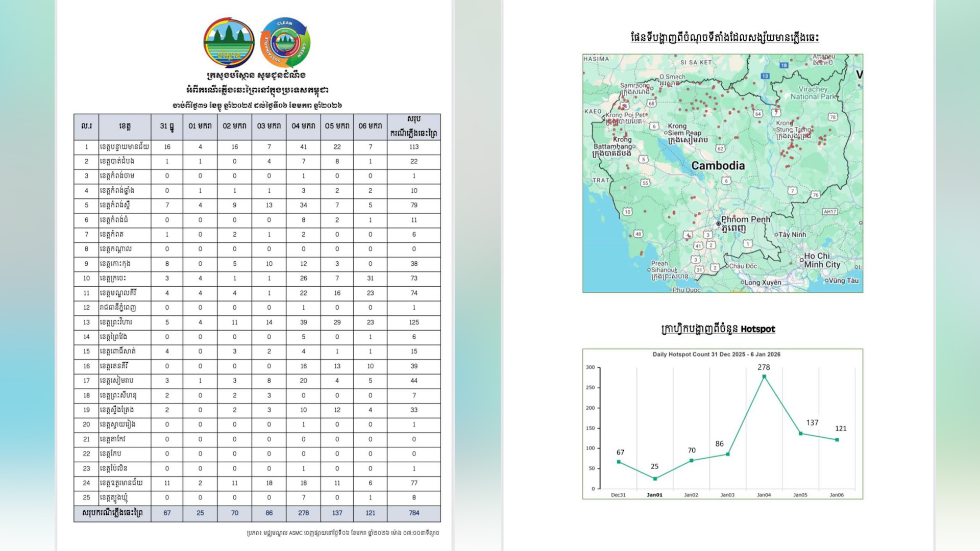Click the Jan01 data point labeled 25

pos(655,479)
